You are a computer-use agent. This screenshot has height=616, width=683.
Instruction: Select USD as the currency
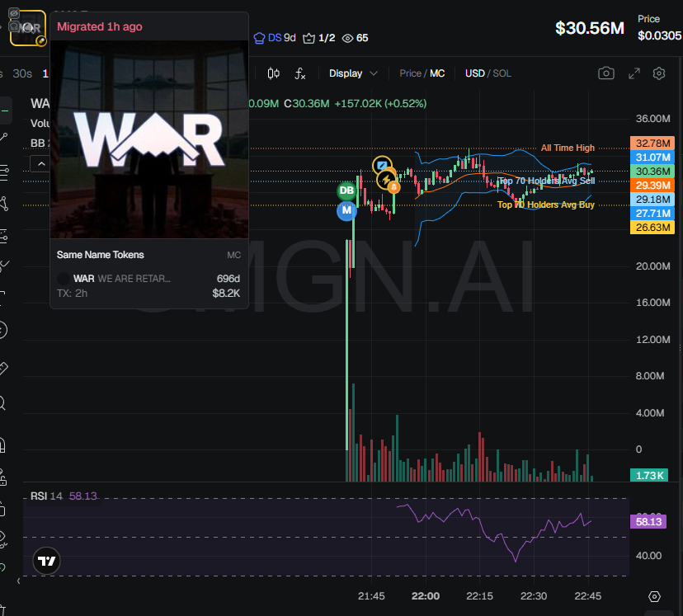(x=475, y=73)
